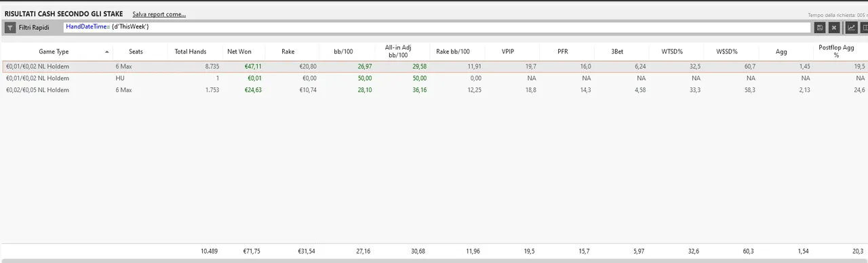Image resolution: width=868 pixels, height=263 pixels.
Task: Sort by the Seats column header
Action: point(136,52)
